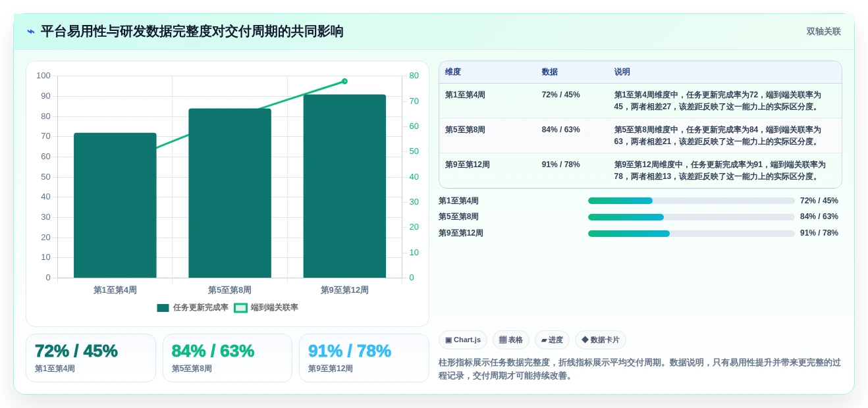
Task: Click the 72% / 45% value beside progress bar
Action: point(819,201)
